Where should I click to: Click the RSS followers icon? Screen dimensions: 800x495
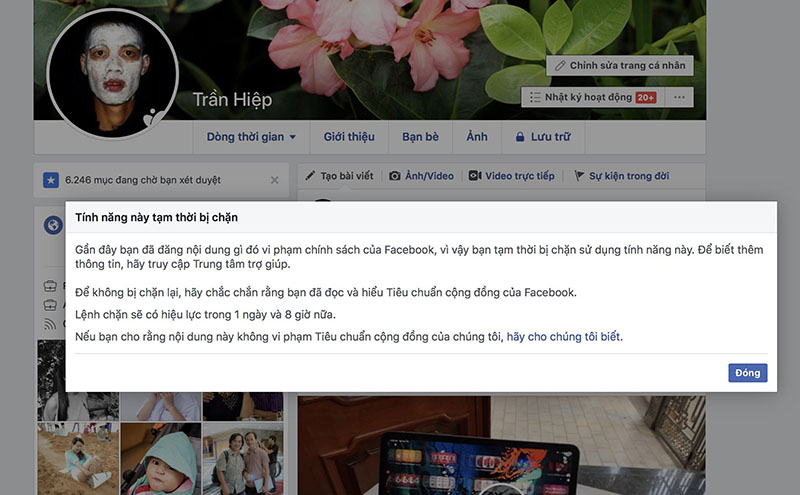(x=50, y=324)
